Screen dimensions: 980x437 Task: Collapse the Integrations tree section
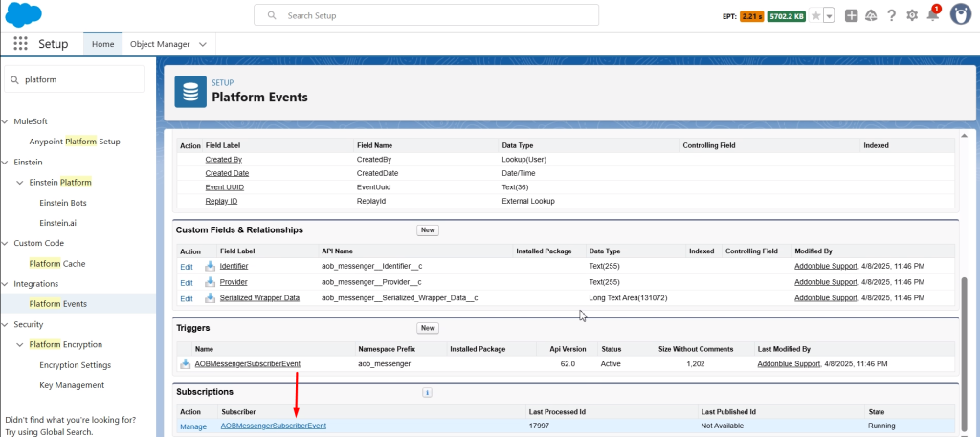coord(5,284)
